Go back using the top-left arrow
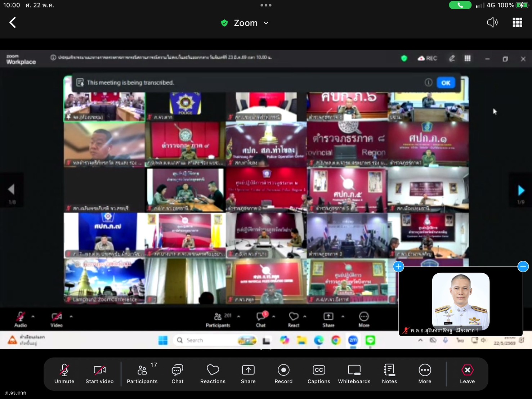Viewport: 532px width, 399px height. click(13, 23)
